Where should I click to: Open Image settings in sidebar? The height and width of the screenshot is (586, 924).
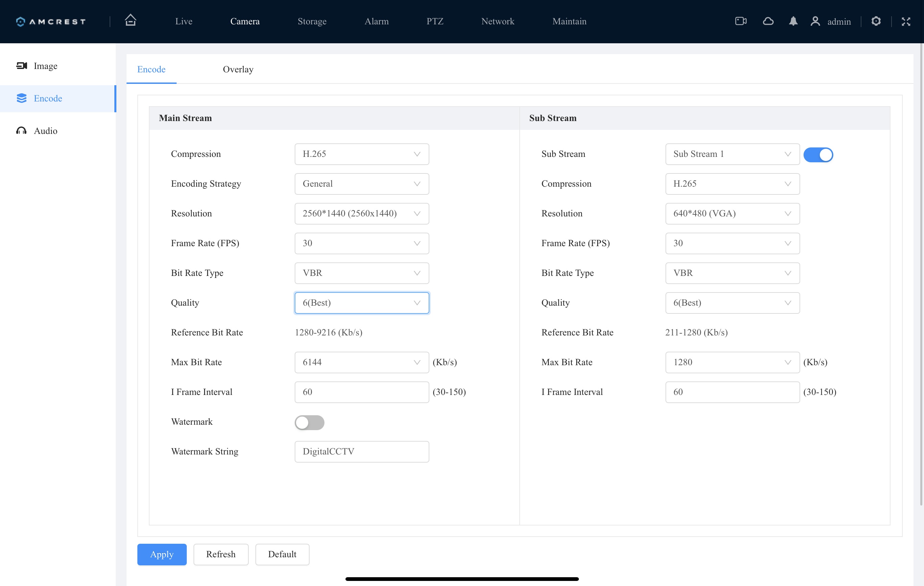coord(58,66)
